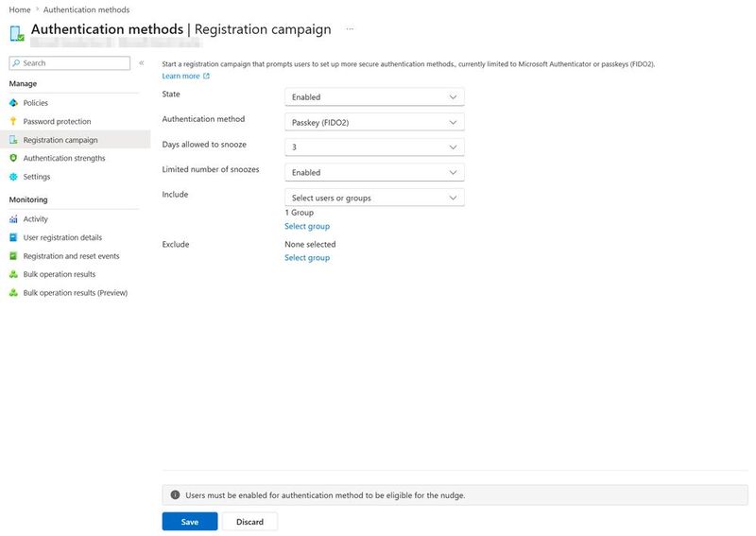756x536 pixels.
Task: Open Bulk operation results (Preview)
Action: point(76,292)
